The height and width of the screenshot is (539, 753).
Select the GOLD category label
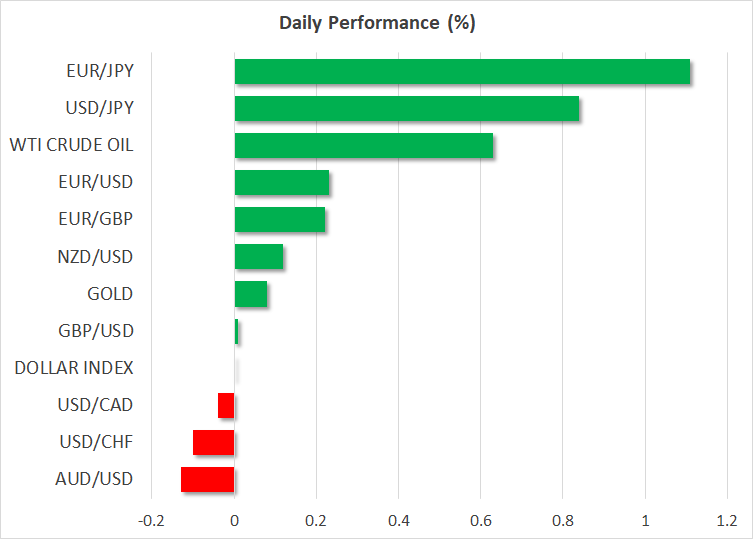(x=110, y=293)
